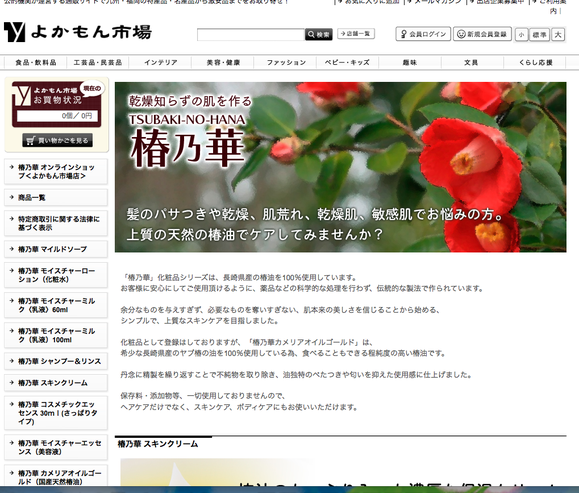
Task: Click the 新規会員登録 button
Action: pyautogui.click(x=482, y=34)
